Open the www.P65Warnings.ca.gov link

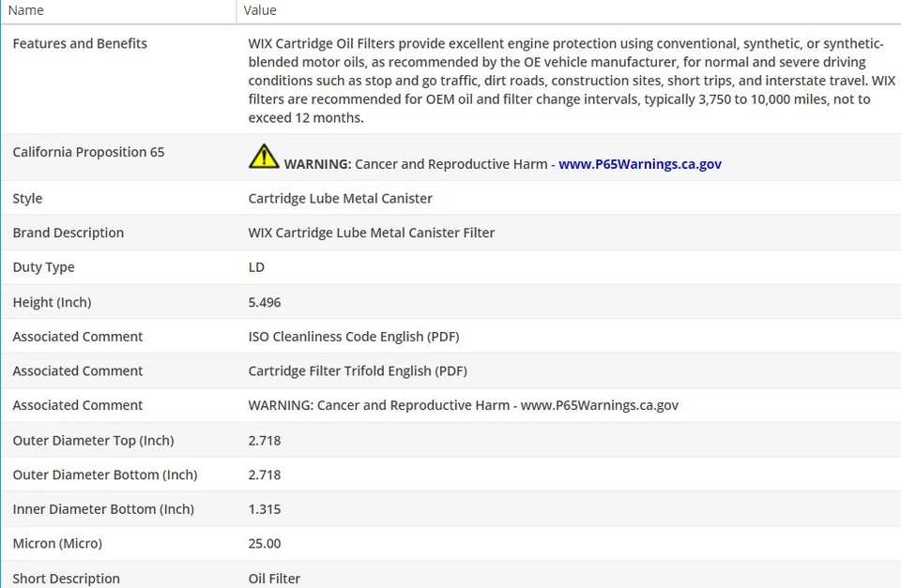coord(639,164)
